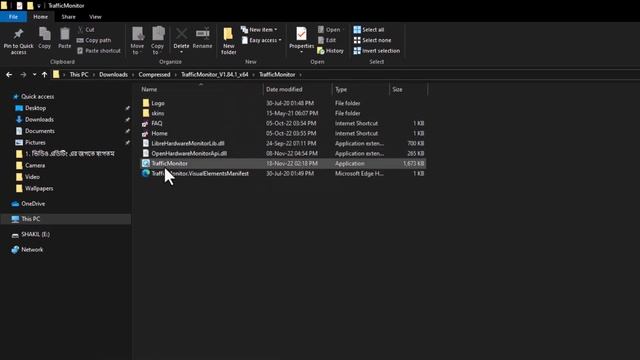Click Compressed in address bar
Image resolution: width=640 pixels, height=360 pixels.
(154, 75)
